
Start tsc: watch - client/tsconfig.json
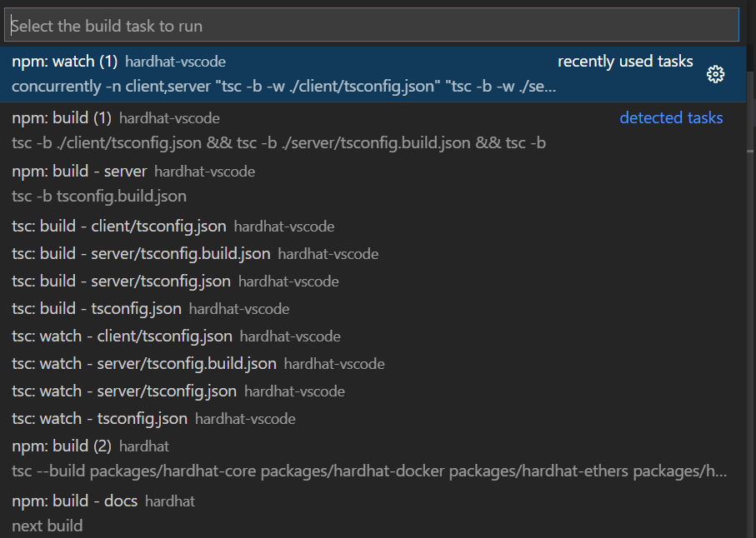[373, 336]
